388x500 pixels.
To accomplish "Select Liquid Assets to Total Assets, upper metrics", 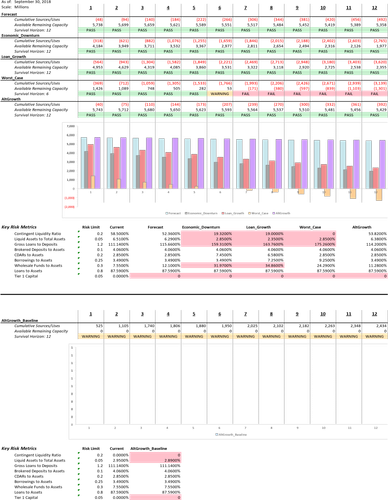I will coord(40,239).
